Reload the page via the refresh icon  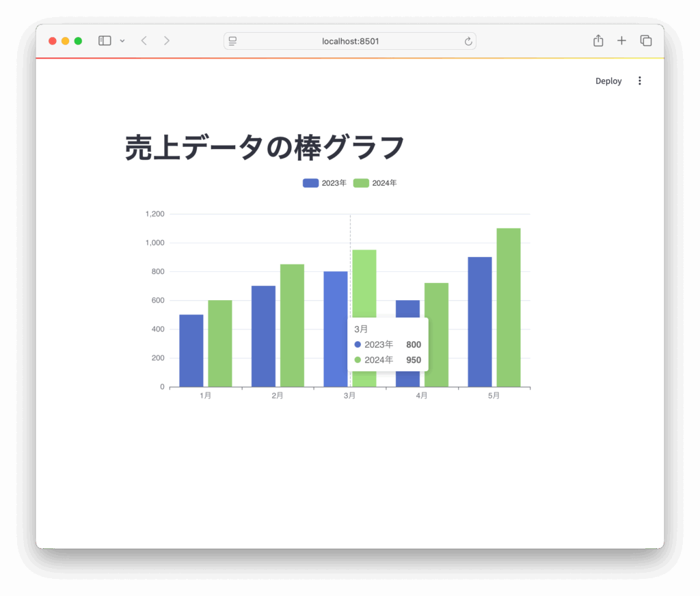(468, 41)
